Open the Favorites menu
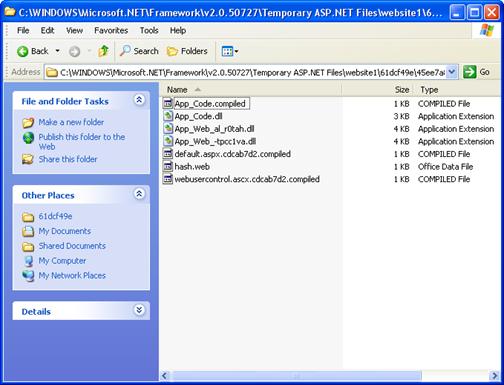The width and height of the screenshot is (504, 385). [111, 31]
